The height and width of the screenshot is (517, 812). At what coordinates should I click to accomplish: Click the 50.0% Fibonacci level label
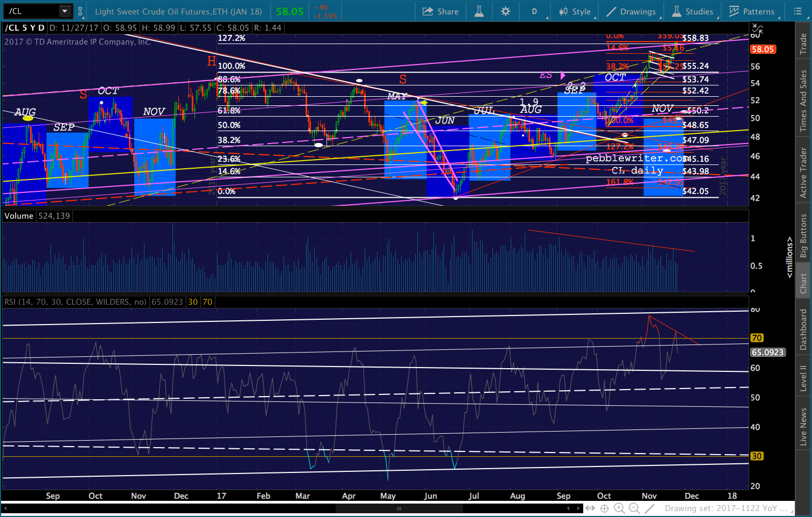coord(229,125)
